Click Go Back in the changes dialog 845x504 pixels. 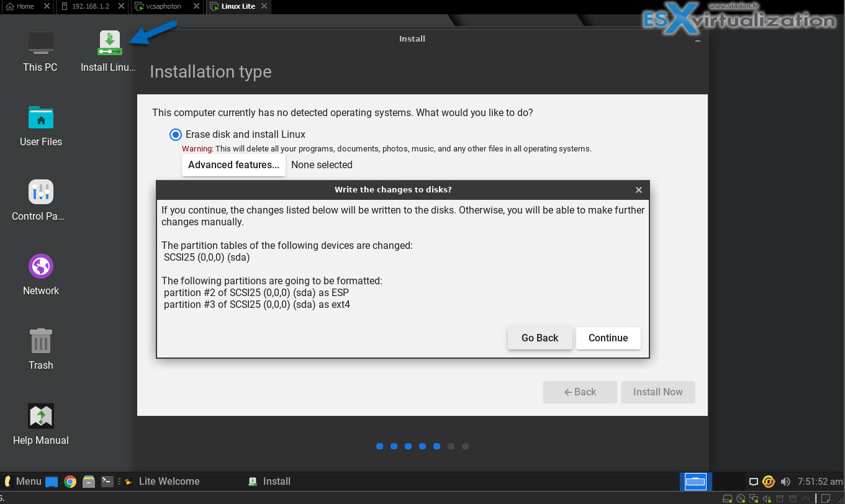(x=540, y=338)
